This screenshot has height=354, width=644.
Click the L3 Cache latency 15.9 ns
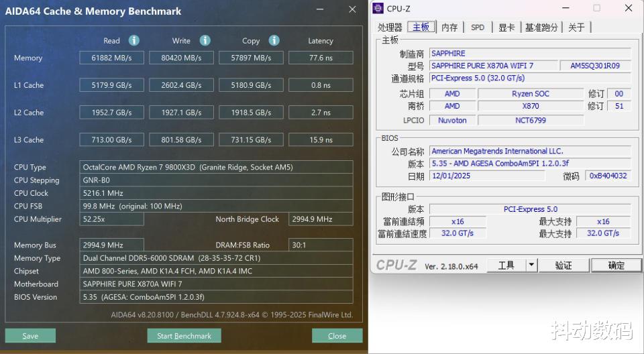[x=321, y=139]
